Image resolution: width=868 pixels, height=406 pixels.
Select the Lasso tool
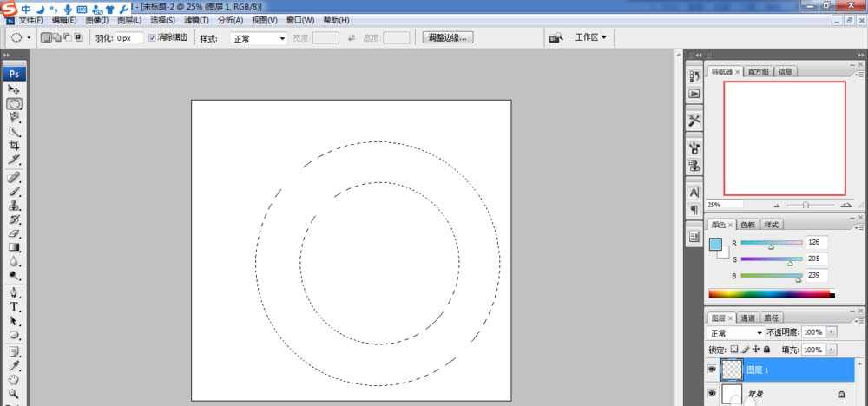[x=15, y=117]
